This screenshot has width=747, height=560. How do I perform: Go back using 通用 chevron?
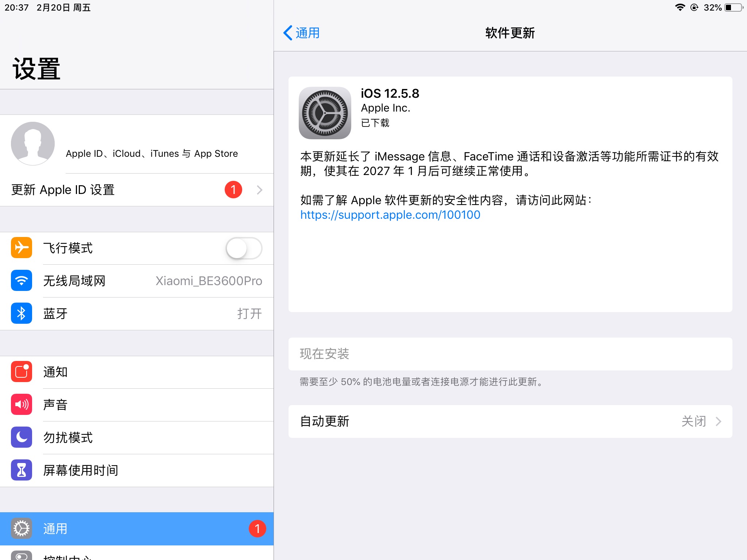click(x=288, y=33)
